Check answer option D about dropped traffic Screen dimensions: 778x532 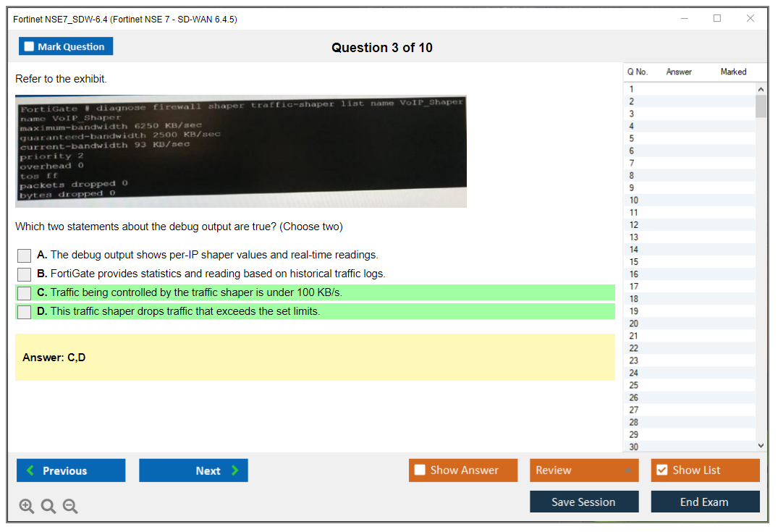click(25, 312)
